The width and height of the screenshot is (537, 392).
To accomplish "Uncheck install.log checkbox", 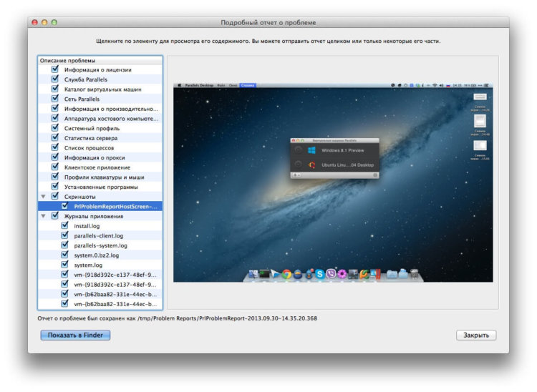I will [x=64, y=226].
